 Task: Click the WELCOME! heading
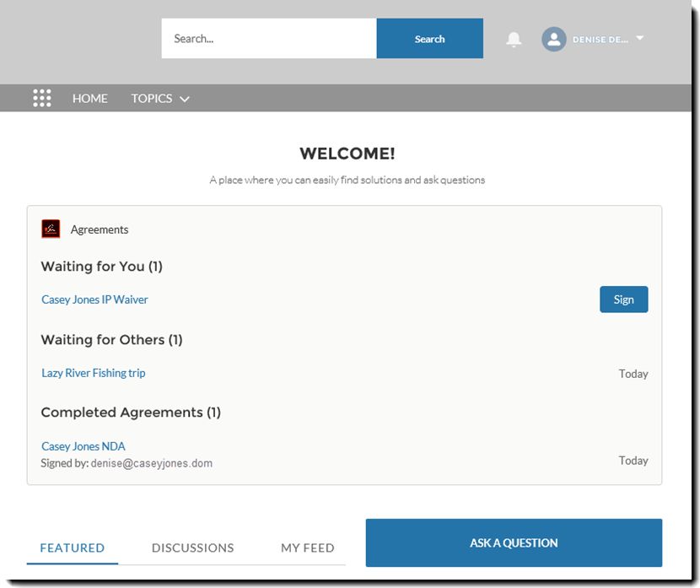tap(347, 154)
